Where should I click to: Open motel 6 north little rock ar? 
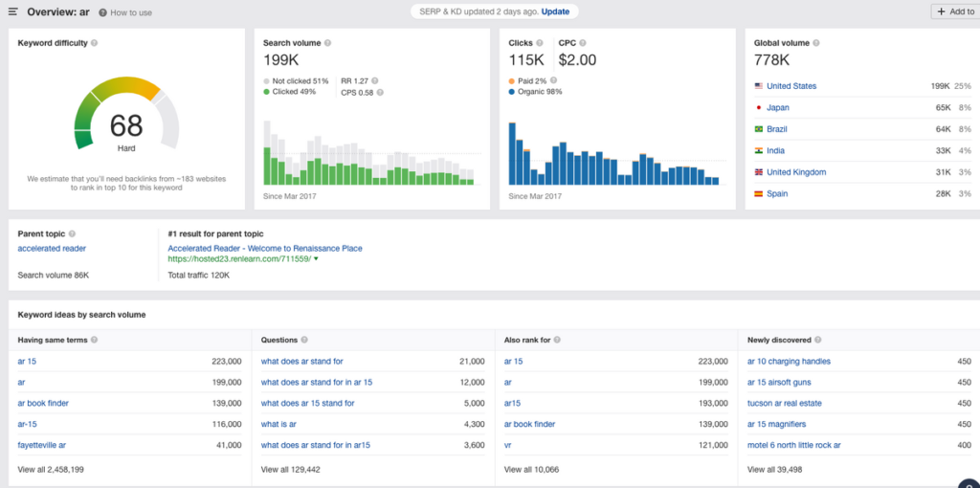pyautogui.click(x=793, y=446)
